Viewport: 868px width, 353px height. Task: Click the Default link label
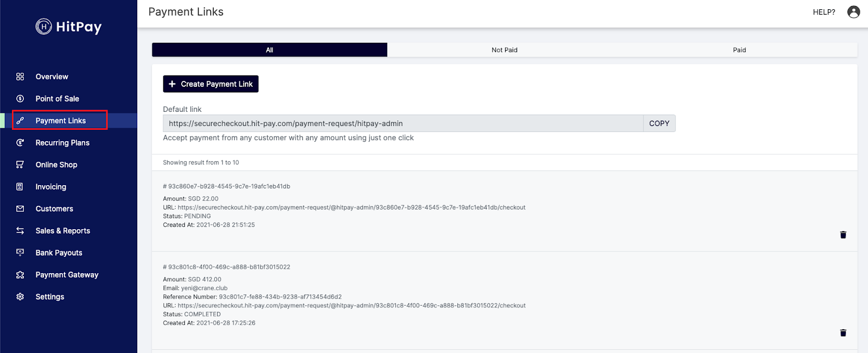[x=182, y=109]
